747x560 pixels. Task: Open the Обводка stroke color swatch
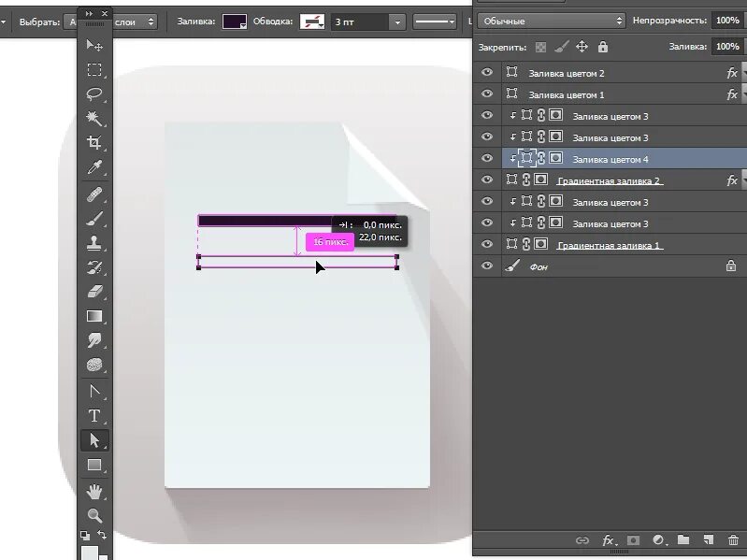point(312,22)
